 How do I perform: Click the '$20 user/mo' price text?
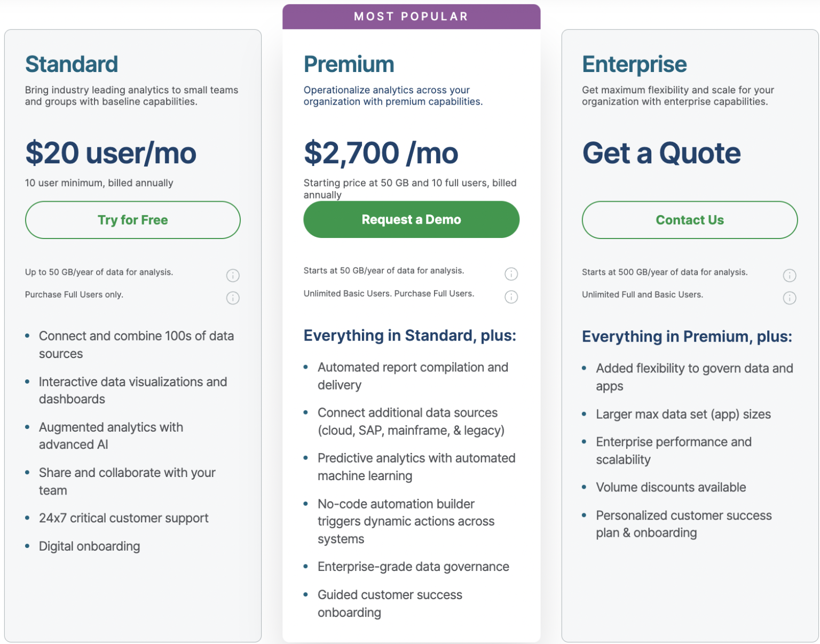click(111, 153)
